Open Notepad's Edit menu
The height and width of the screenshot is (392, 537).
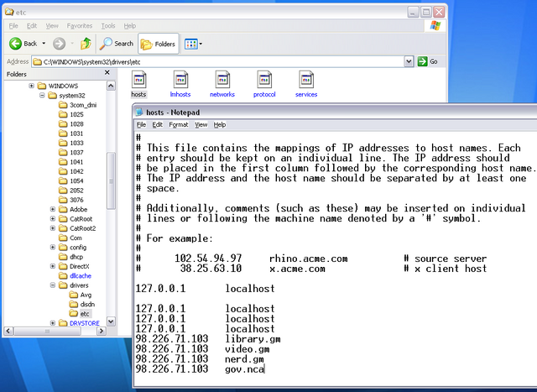pyautogui.click(x=157, y=125)
